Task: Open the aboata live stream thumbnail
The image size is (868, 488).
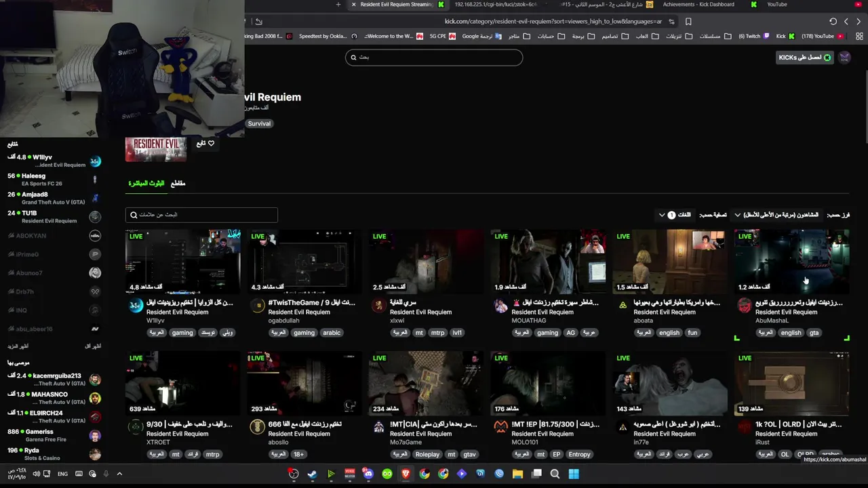Action: [x=670, y=262]
